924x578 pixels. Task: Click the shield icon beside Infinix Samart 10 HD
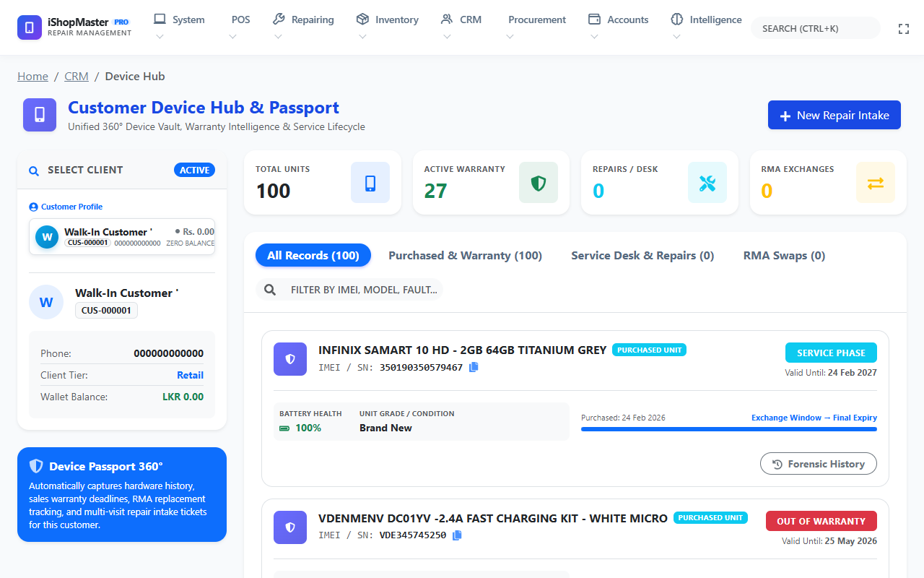click(290, 359)
